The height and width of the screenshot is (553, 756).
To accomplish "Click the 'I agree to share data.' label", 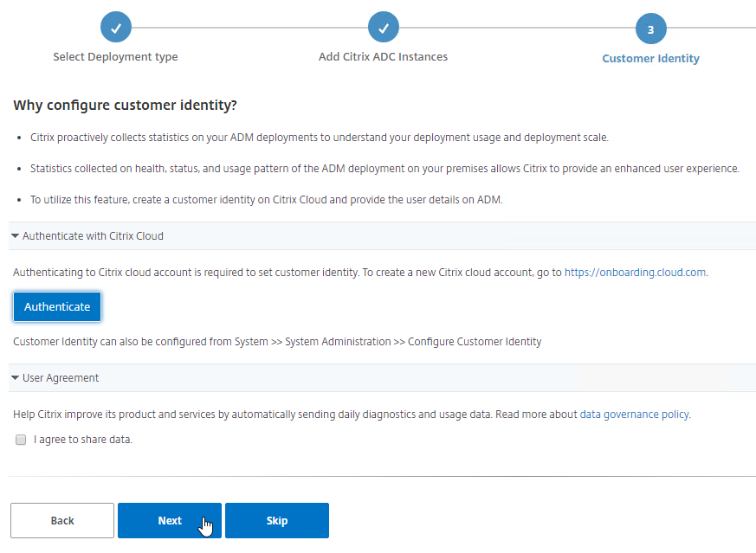I will point(83,440).
